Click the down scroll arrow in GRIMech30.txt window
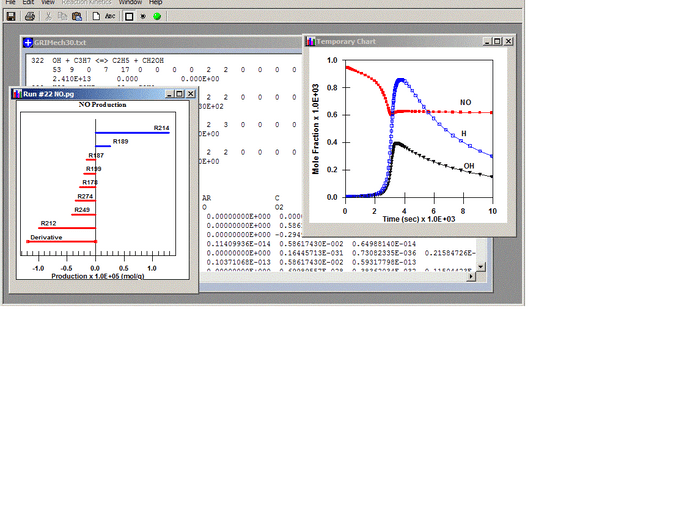The height and width of the screenshot is (518, 690). tap(481, 267)
